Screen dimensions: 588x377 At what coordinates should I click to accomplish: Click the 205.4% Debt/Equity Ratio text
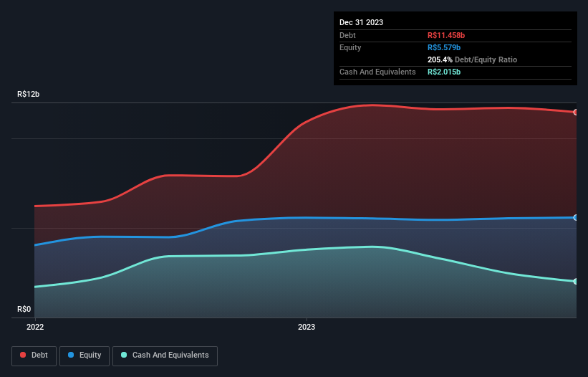coord(472,59)
